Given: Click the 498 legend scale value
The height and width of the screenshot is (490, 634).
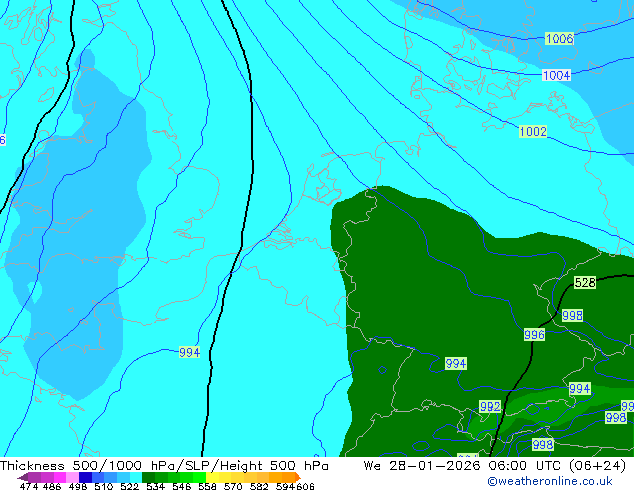Looking at the screenshot, I should coord(78,486).
